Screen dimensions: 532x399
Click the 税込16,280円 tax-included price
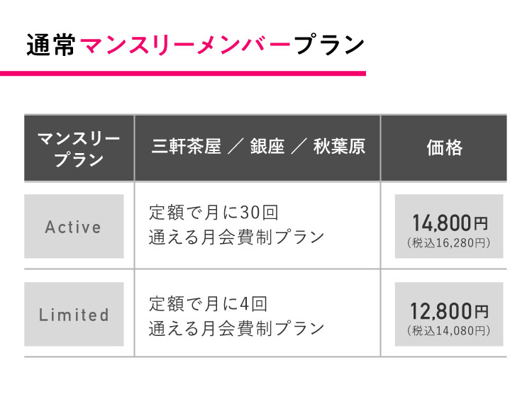(x=448, y=242)
